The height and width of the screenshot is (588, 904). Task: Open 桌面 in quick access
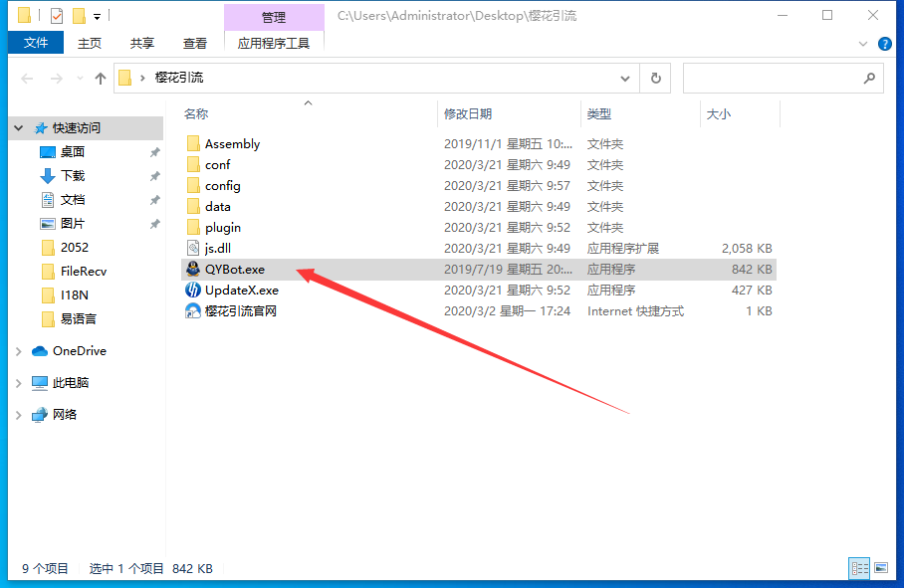(x=73, y=151)
